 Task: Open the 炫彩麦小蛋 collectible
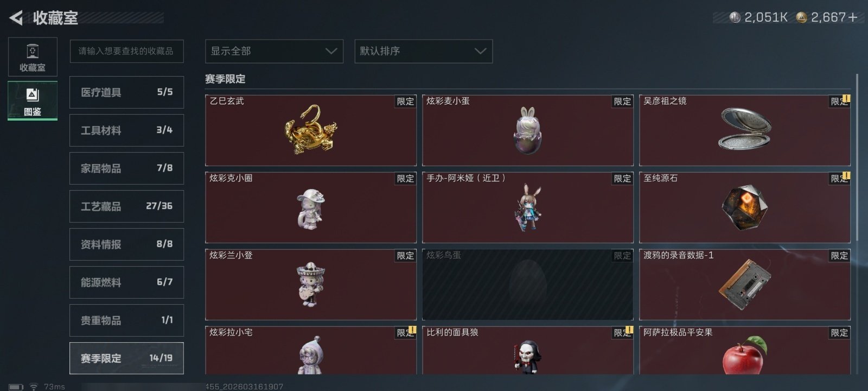tap(528, 130)
